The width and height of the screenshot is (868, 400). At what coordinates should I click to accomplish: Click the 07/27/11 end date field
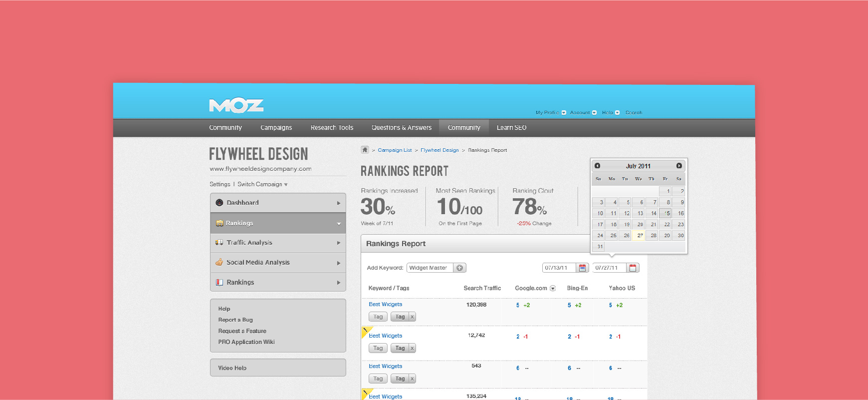[610, 268]
